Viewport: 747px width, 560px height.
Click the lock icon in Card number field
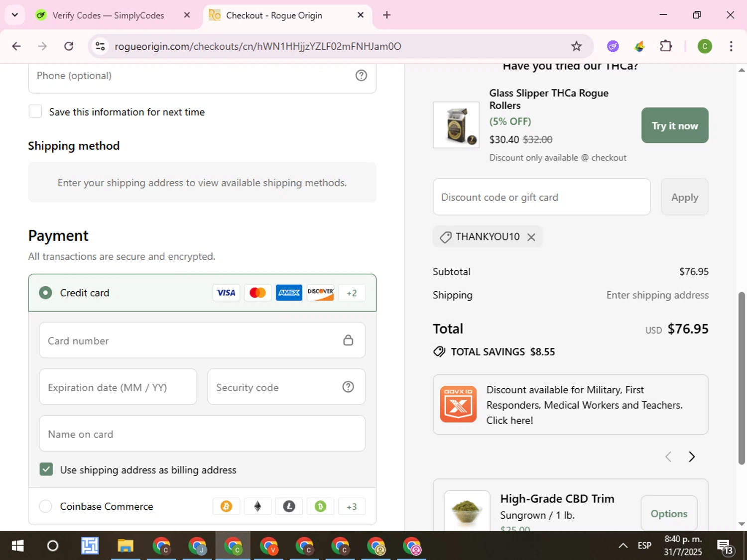(348, 340)
